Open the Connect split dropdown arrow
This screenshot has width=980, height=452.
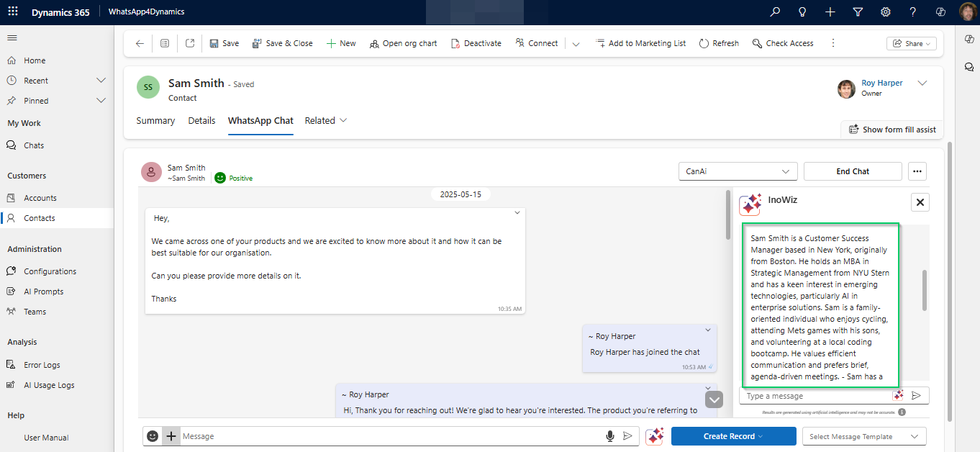[576, 43]
